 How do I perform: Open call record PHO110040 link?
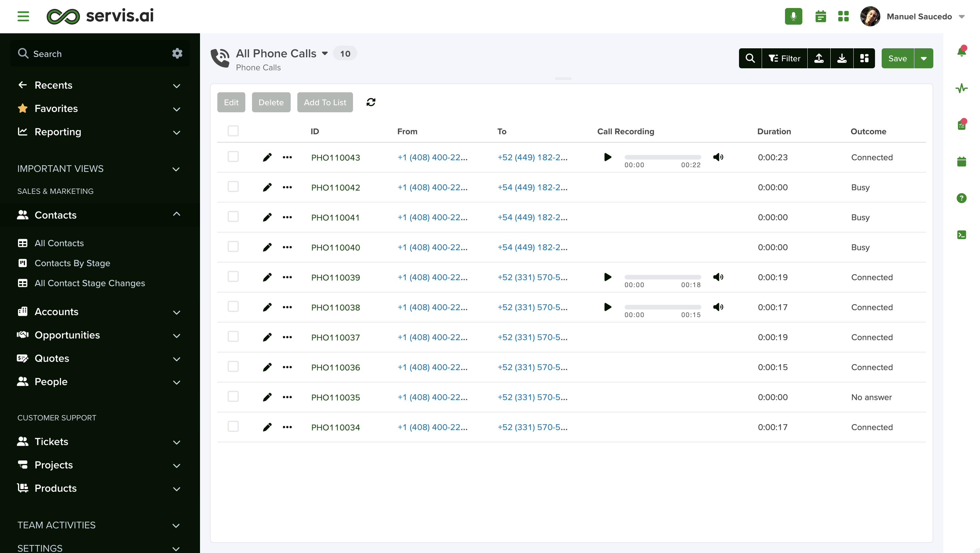point(335,247)
